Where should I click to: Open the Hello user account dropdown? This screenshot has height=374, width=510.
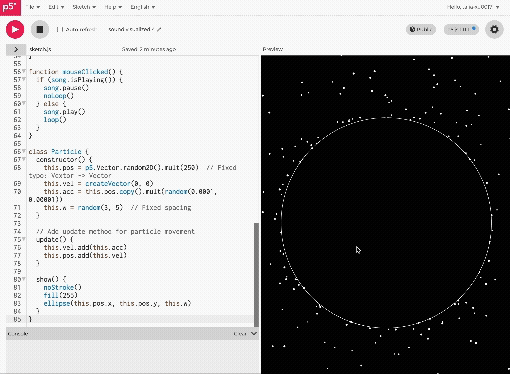tap(473, 7)
